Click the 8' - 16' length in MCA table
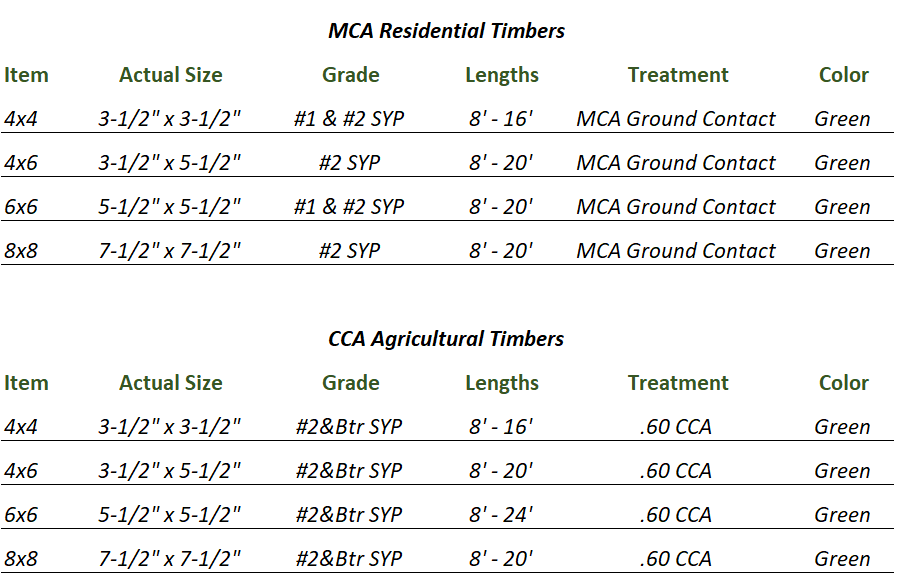The height and width of the screenshot is (576, 916). (501, 119)
